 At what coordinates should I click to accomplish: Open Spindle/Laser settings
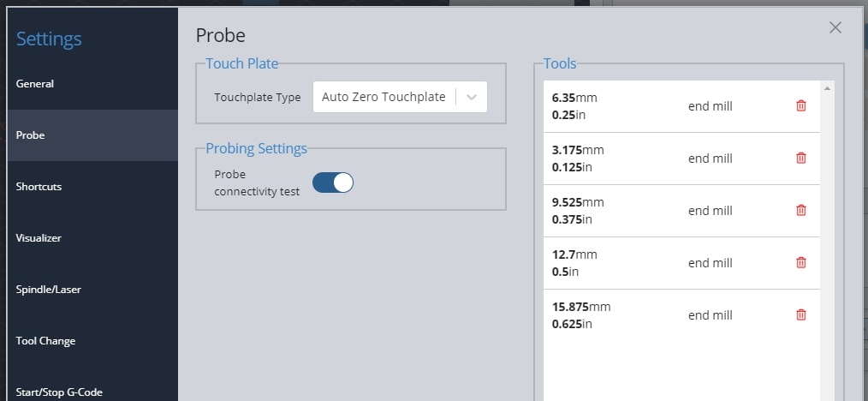click(48, 290)
